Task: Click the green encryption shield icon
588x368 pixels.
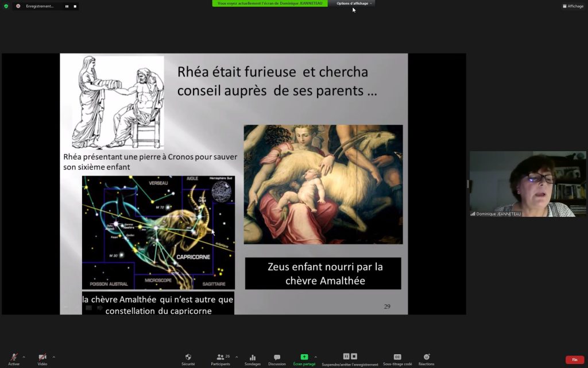Action: (6, 6)
